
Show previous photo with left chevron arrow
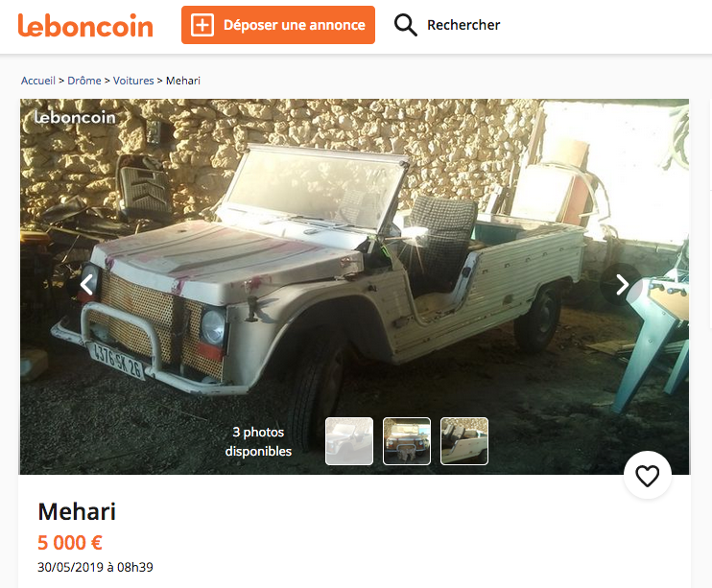coord(86,285)
